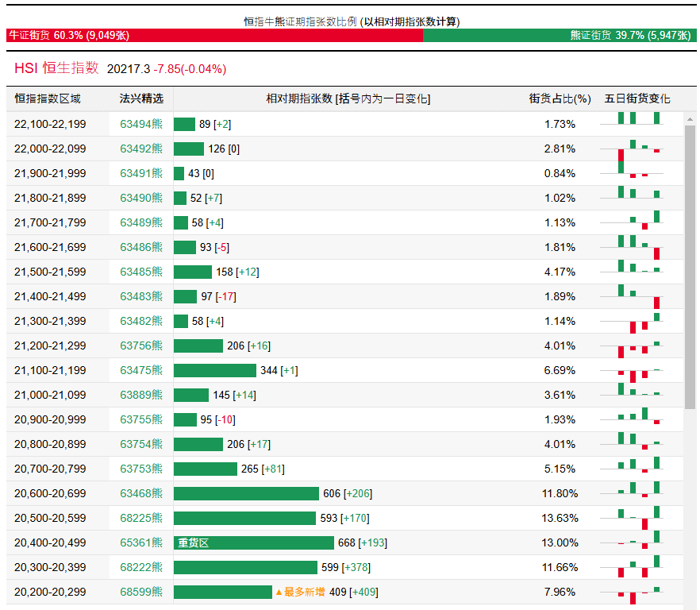Screen dimensions: 700x610
Task: Click the 法兴精选 column header
Action: tap(141, 98)
